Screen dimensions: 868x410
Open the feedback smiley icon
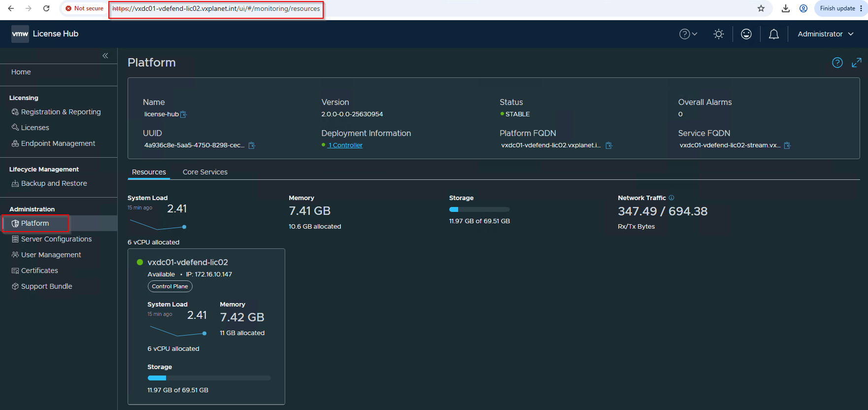746,34
